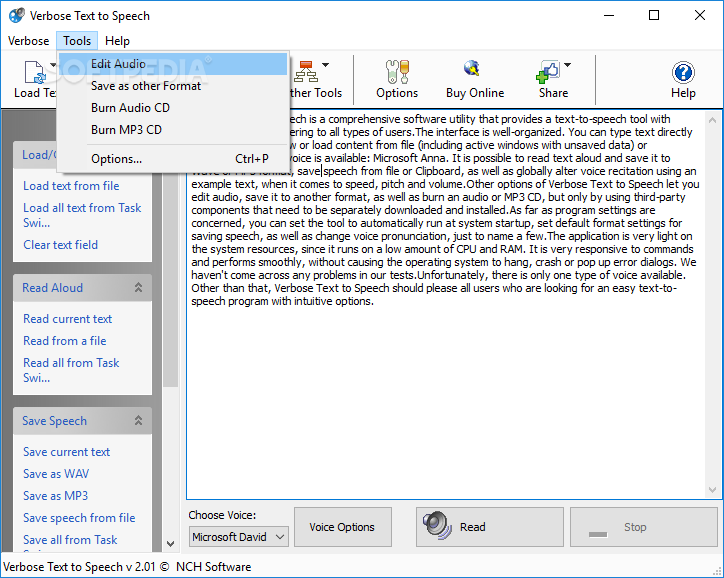Click text area scrollbar up arrow
The width and height of the screenshot is (724, 578).
coord(712,120)
